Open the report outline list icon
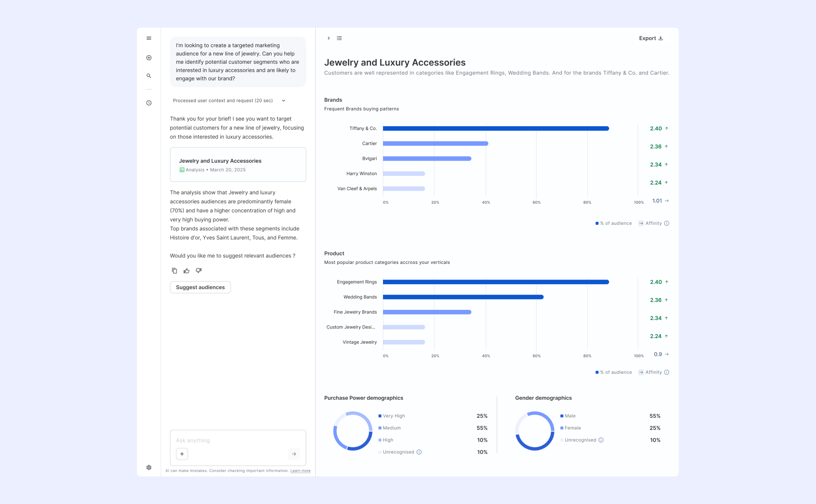This screenshot has width=816, height=504. [339, 38]
